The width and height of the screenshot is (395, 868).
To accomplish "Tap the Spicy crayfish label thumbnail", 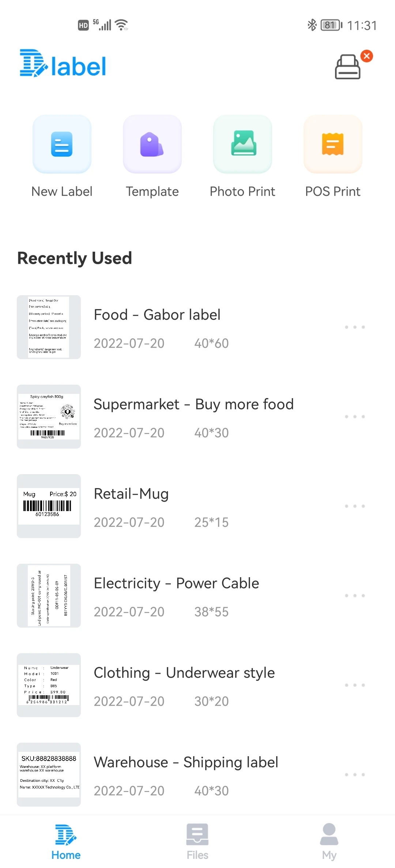I will pos(49,416).
